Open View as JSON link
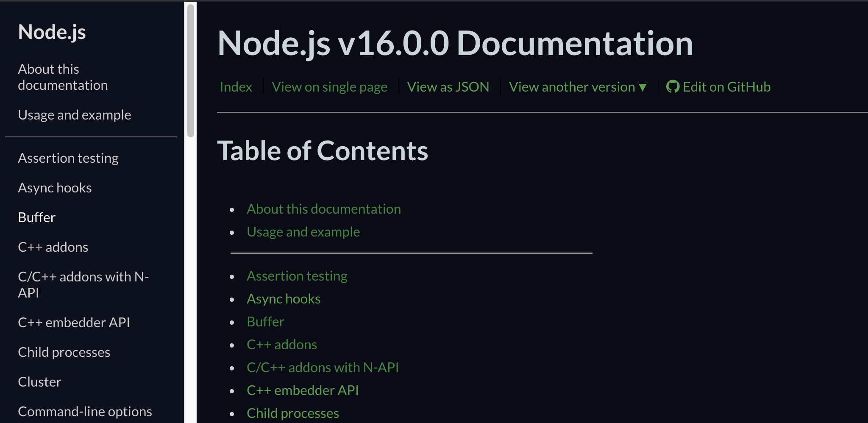The image size is (868, 423). click(x=448, y=87)
